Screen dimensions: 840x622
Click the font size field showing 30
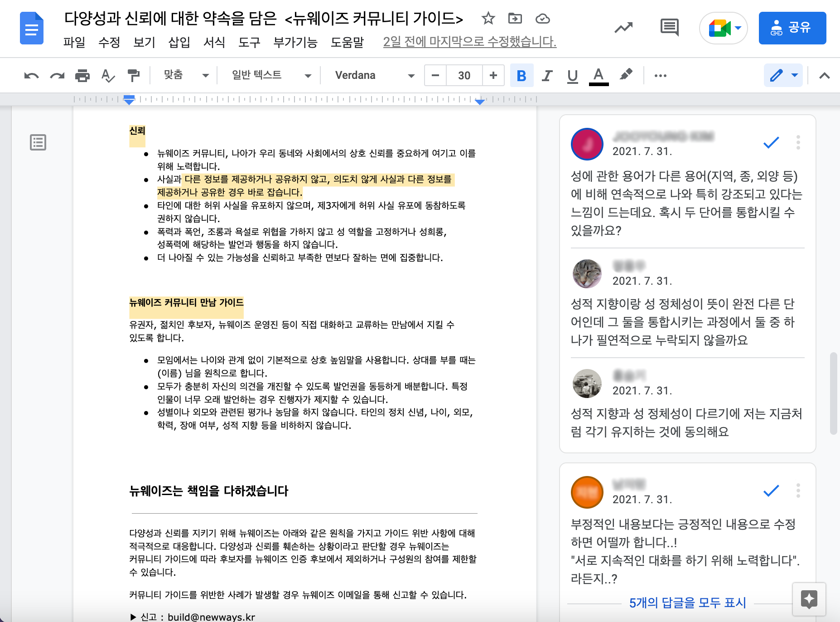coord(464,76)
